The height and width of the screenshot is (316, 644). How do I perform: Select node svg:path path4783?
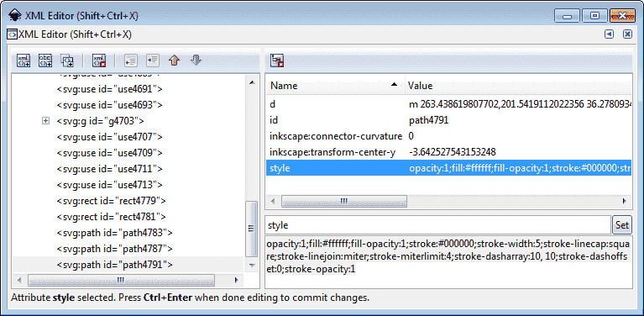tap(114, 233)
